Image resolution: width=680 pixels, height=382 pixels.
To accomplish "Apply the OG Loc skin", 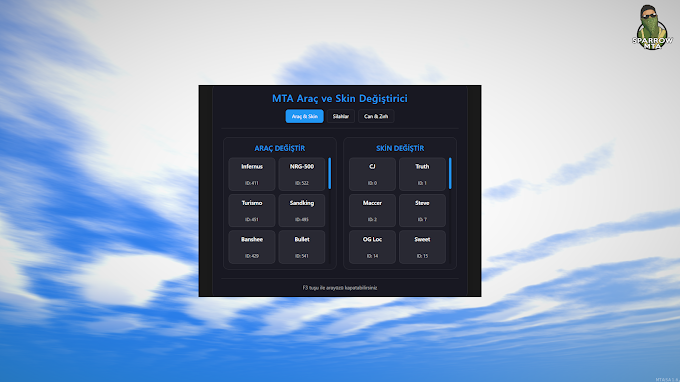I will tap(373, 247).
